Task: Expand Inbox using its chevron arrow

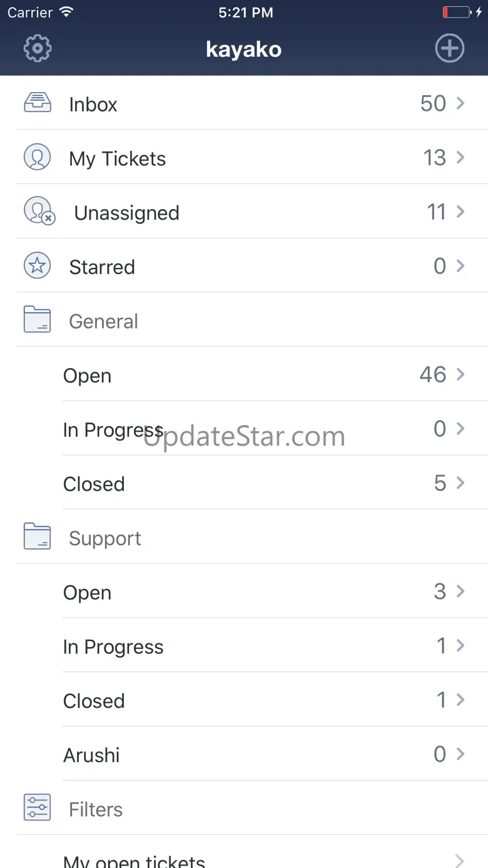Action: coord(460,103)
